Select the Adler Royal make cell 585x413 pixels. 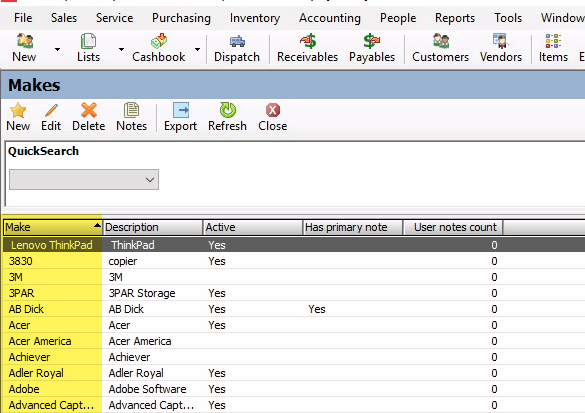(53, 373)
